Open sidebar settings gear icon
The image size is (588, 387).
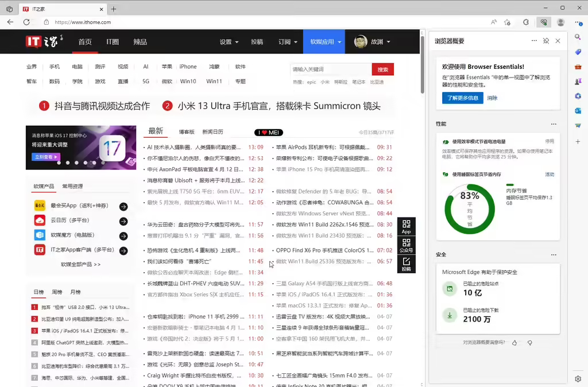point(578,379)
